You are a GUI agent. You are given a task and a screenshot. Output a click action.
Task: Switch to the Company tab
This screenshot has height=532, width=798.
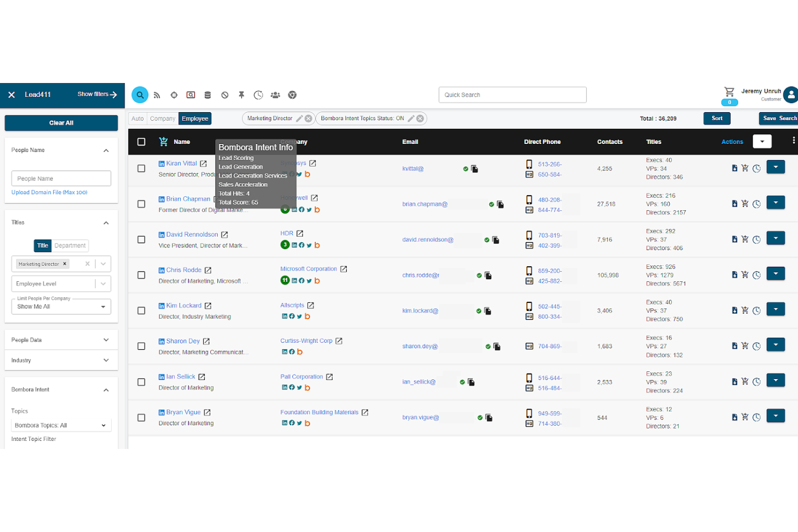click(163, 119)
